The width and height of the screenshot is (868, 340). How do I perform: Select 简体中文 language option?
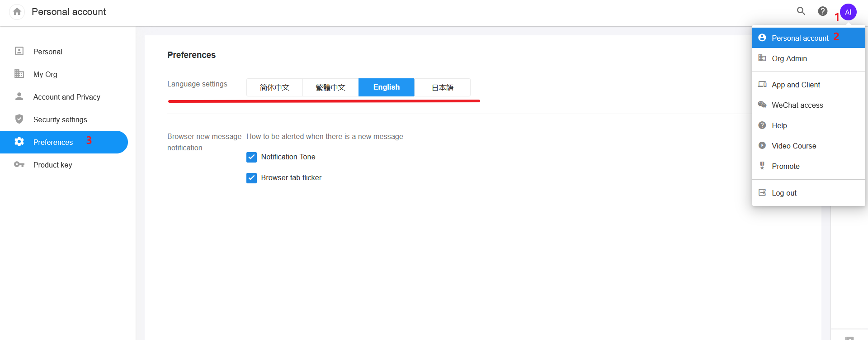point(274,87)
